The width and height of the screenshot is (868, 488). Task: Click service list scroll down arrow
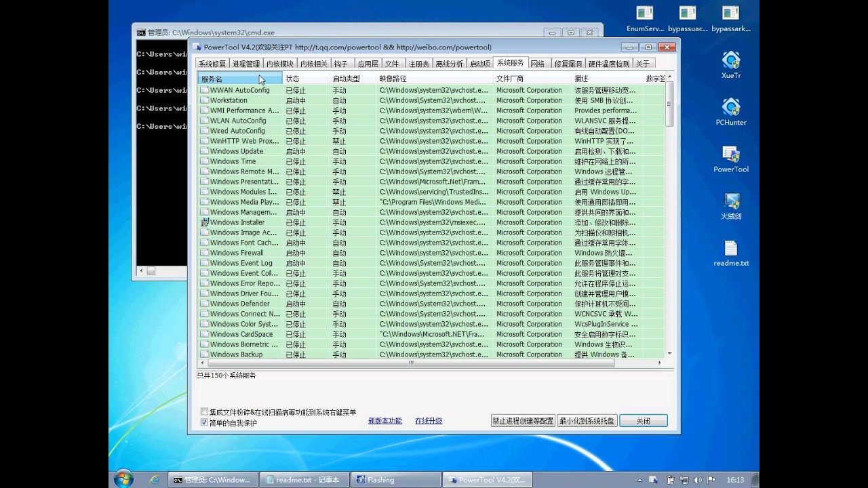pyautogui.click(x=669, y=354)
